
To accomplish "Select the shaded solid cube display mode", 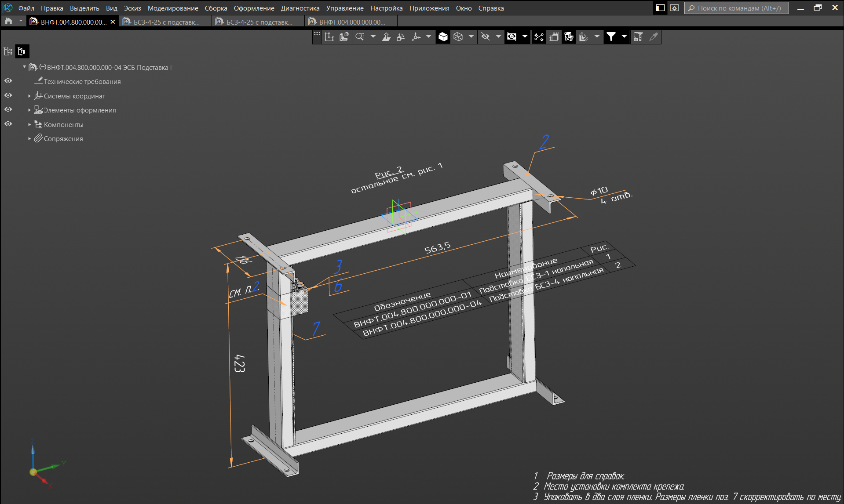I will [443, 37].
